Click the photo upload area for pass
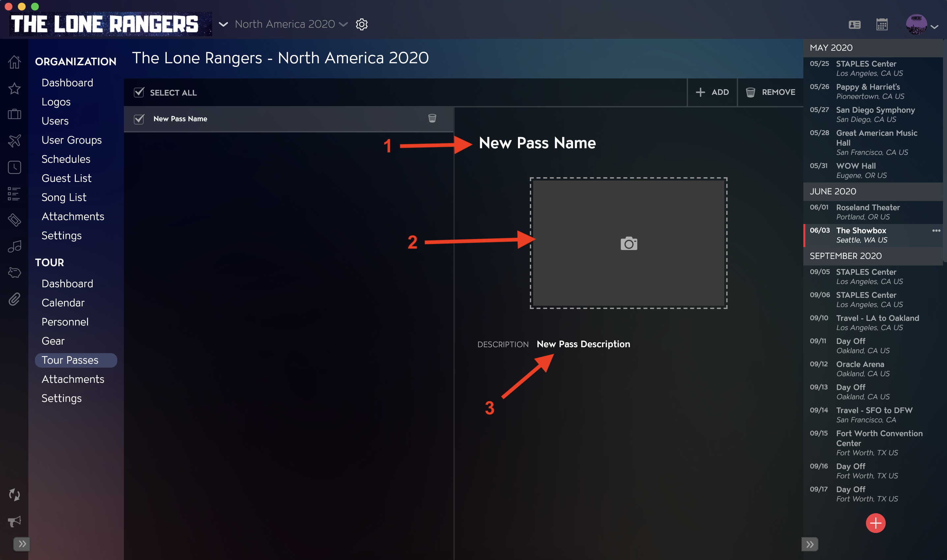Image resolution: width=947 pixels, height=560 pixels. coord(629,242)
